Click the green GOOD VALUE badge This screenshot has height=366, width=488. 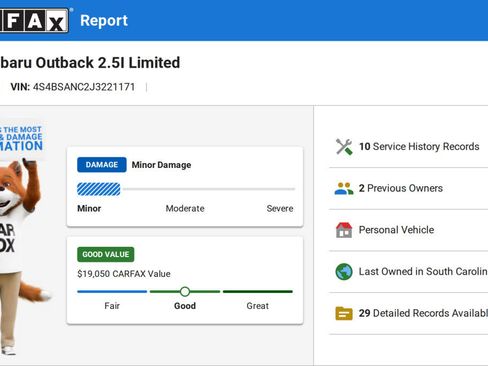[106, 254]
